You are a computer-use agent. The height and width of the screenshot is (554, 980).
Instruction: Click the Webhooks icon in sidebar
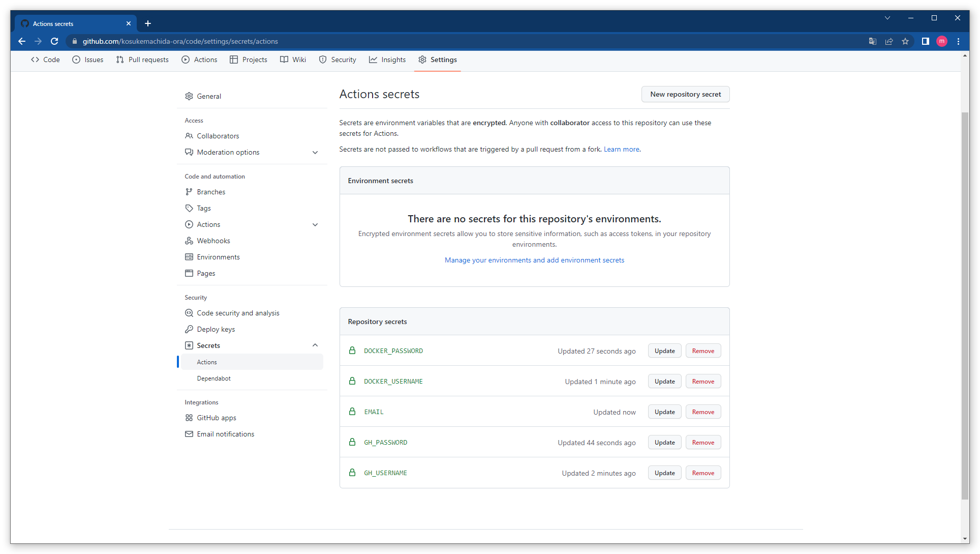click(x=189, y=241)
